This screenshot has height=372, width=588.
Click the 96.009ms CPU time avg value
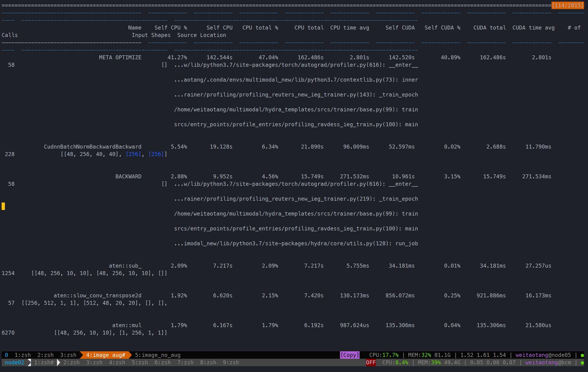(x=356, y=146)
